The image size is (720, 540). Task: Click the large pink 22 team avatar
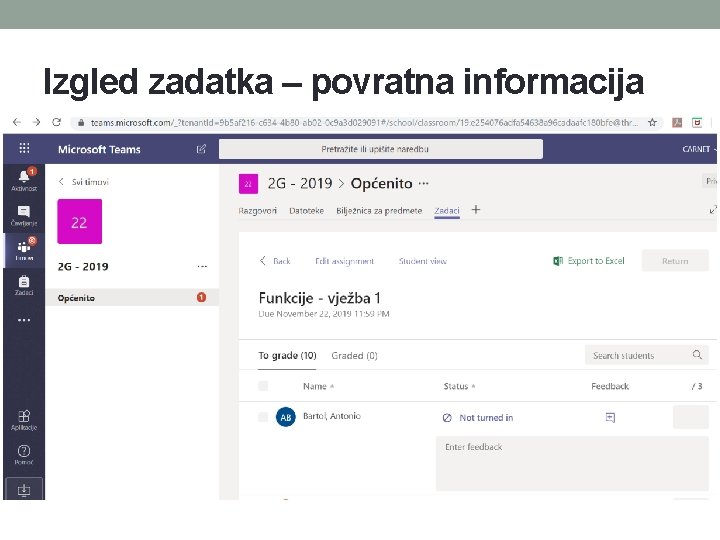(x=79, y=221)
